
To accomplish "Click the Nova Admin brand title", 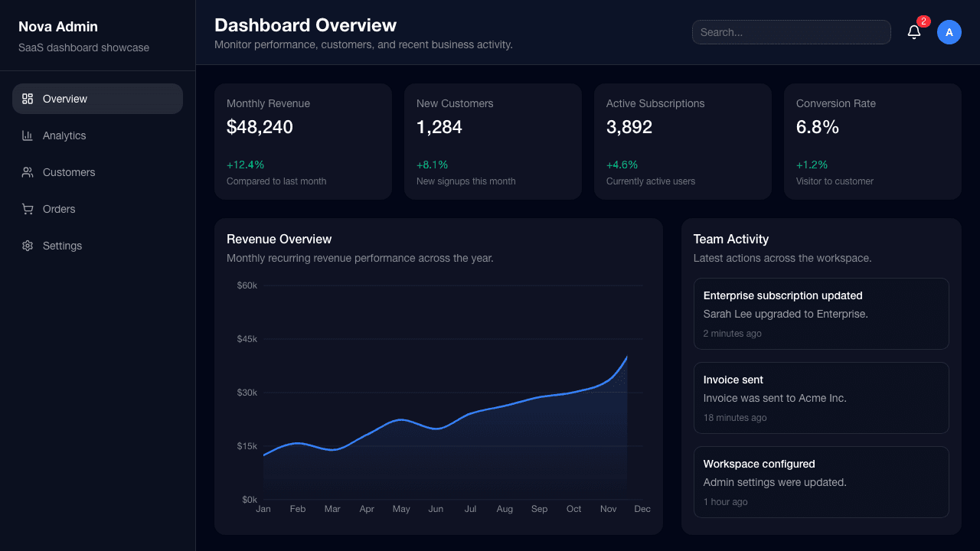I will click(58, 27).
